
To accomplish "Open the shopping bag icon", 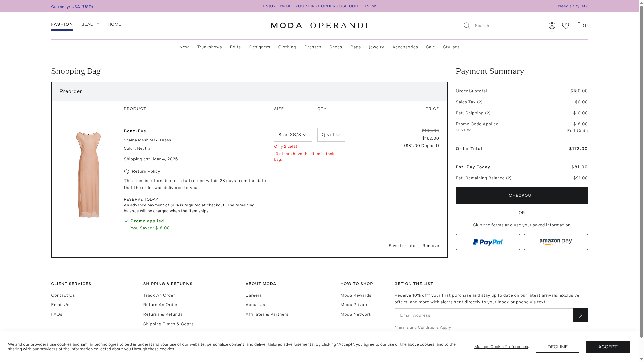I will 579,26.
